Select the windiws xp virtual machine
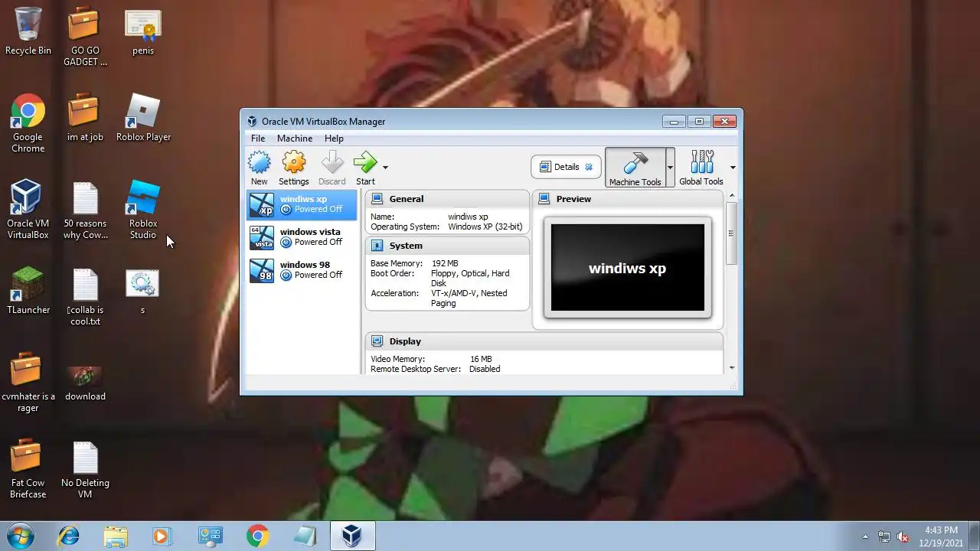This screenshot has width=980, height=551. click(302, 204)
